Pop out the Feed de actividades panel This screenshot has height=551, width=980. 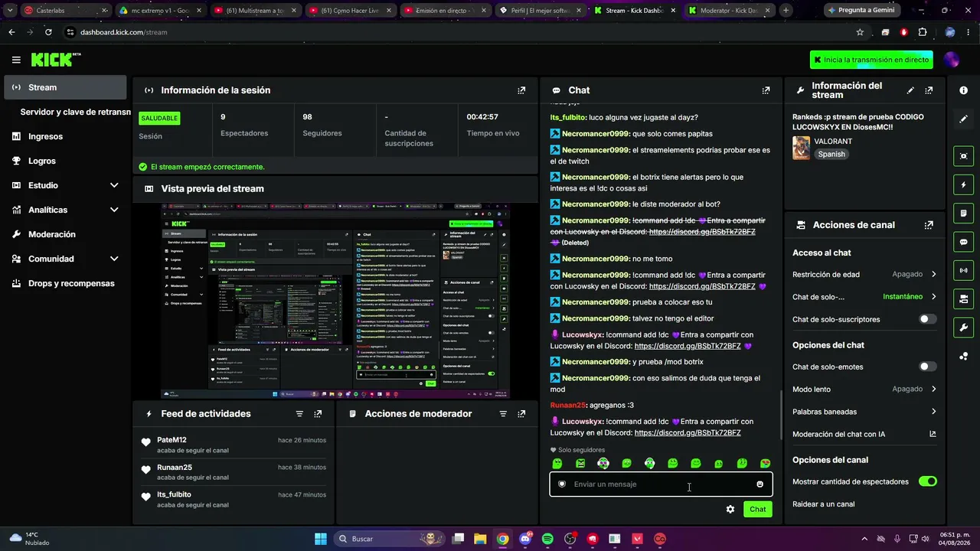318,414
